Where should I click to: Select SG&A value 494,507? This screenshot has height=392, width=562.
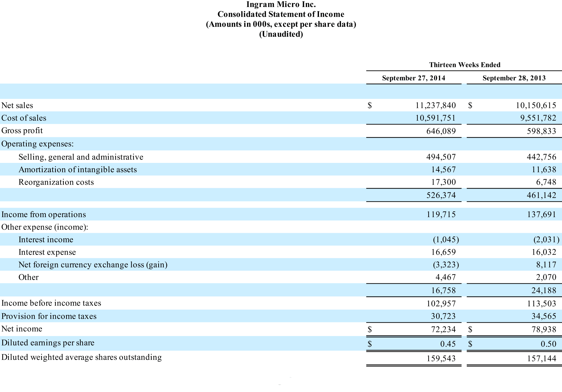pyautogui.click(x=441, y=157)
